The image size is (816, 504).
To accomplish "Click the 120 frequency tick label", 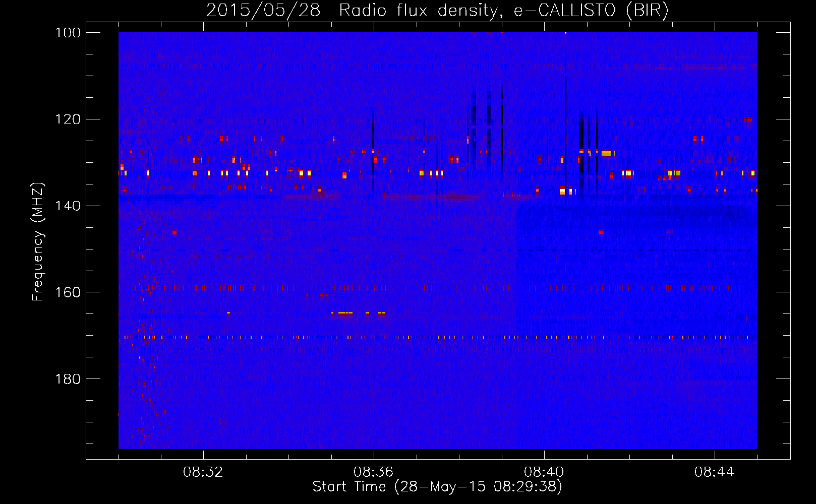I will [68, 119].
